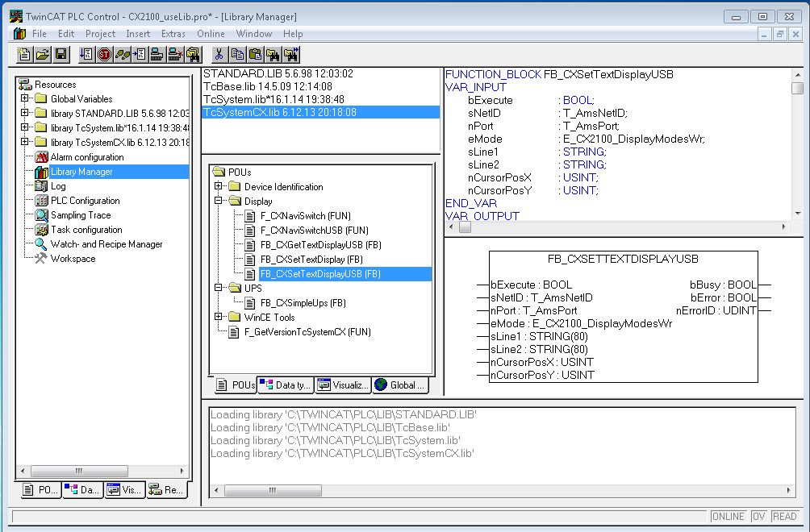Open the Project menu
Viewport: 810px width, 532px height.
tap(100, 34)
